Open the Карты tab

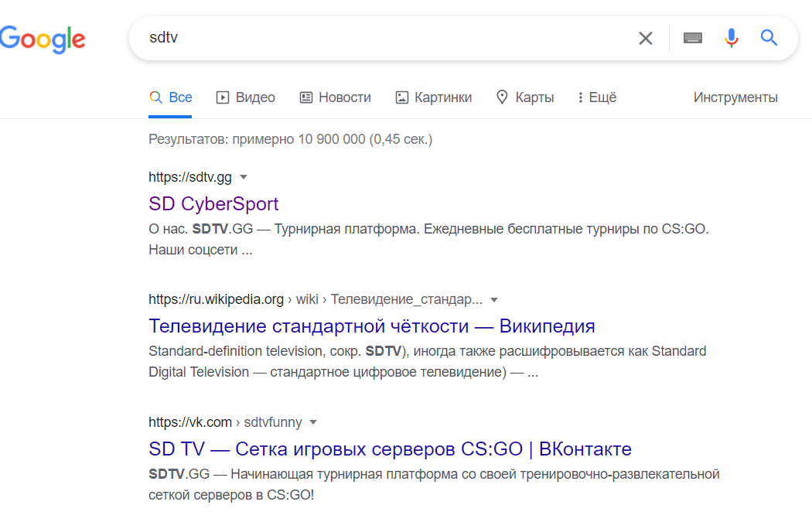[x=524, y=97]
